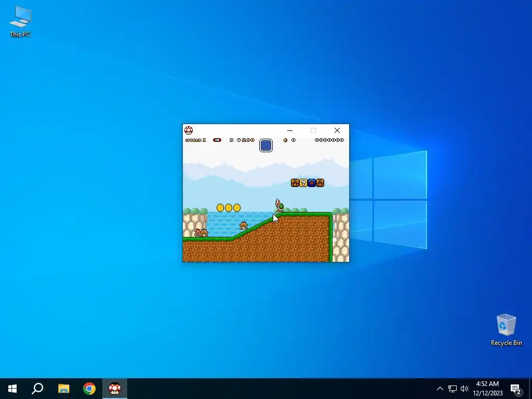Click the red M lives badge in the HUD
Screen dimensions: 532x399
point(217,140)
